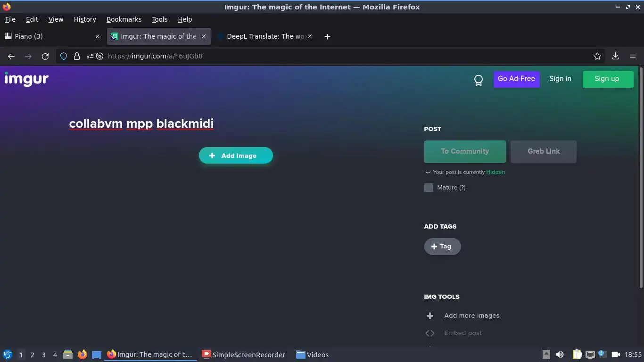
Task: Click the Embed post code icon
Action: pos(429,333)
